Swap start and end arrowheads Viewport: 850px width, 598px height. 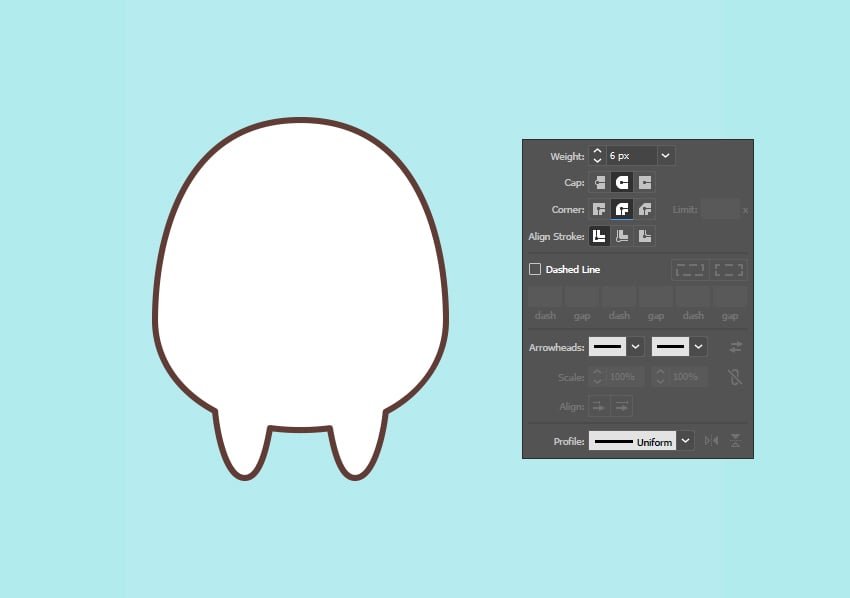coord(736,347)
